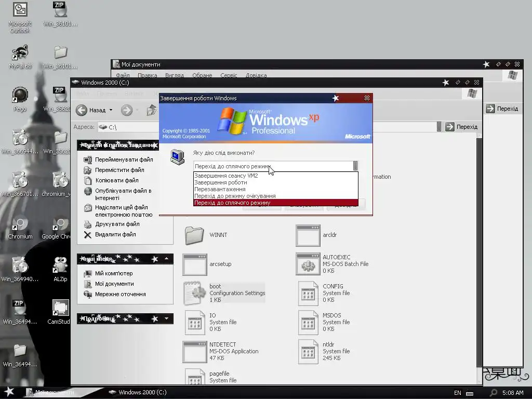Click Надіслати цей файл електронною поштою link
532x399 pixels.
tap(124, 211)
